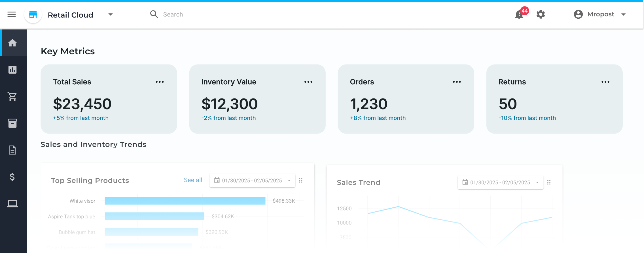Open notifications bell with 44 badge
The height and width of the screenshot is (253, 644).
(x=519, y=14)
